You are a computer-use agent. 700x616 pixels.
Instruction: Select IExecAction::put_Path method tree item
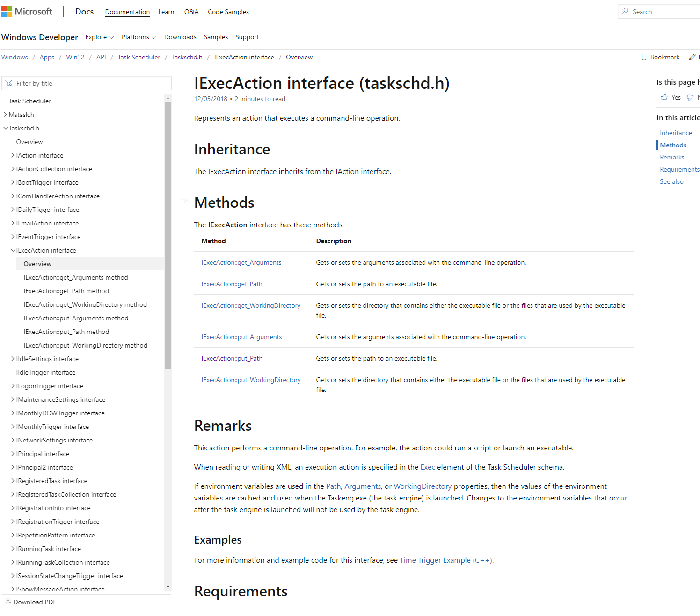coord(66,332)
